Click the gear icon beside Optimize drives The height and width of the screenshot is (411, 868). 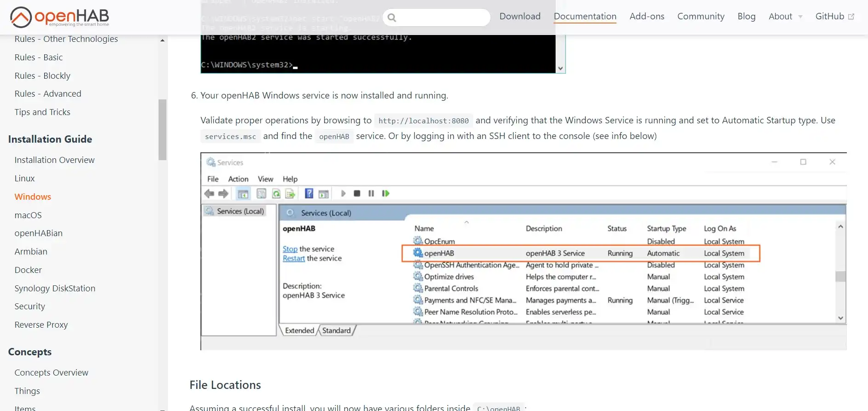point(418,276)
